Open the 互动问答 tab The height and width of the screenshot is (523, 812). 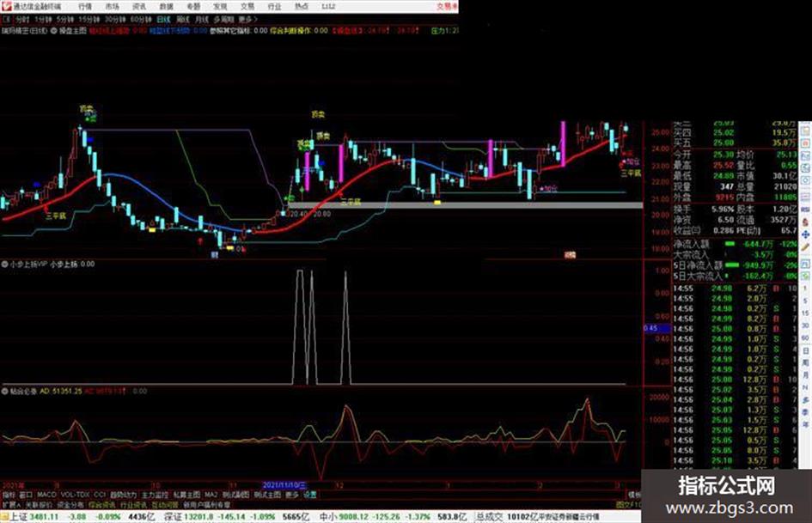166,504
